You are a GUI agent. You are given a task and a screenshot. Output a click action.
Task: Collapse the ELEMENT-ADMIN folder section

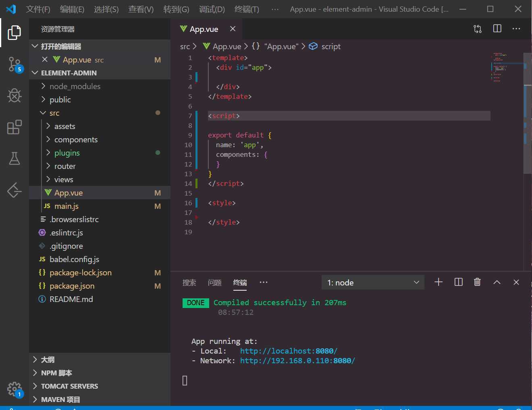[x=35, y=73]
